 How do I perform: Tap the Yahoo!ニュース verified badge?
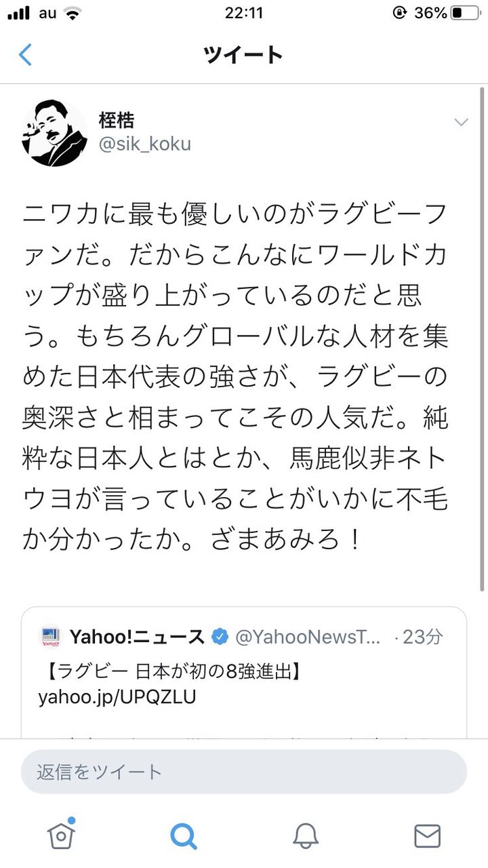[220, 637]
